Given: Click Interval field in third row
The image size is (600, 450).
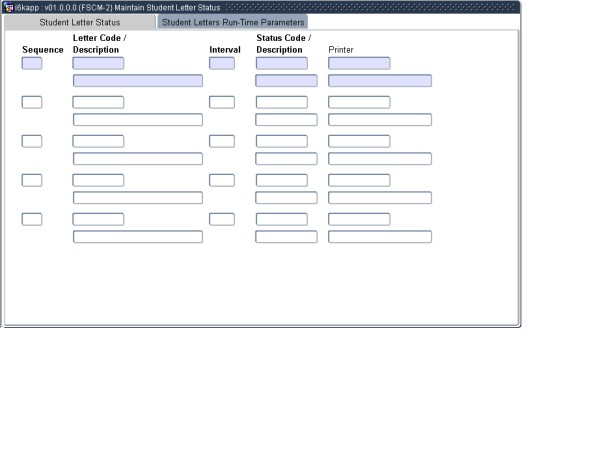Looking at the screenshot, I should point(222,141).
